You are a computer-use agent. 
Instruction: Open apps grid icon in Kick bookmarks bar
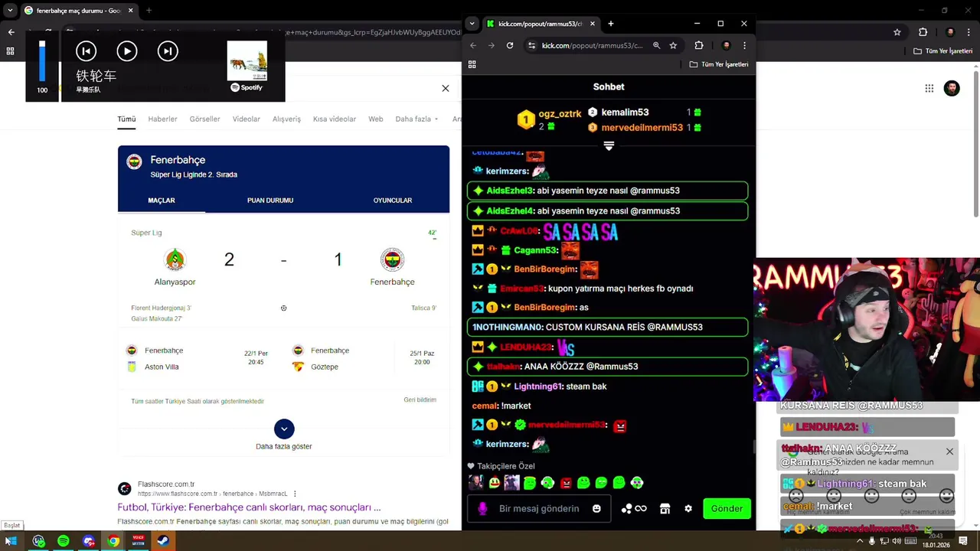click(x=472, y=64)
